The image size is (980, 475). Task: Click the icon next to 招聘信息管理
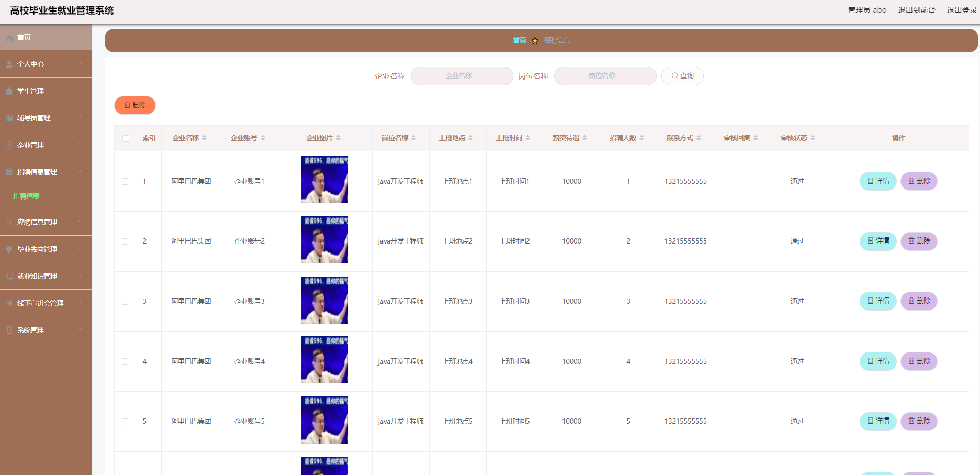pyautogui.click(x=9, y=172)
